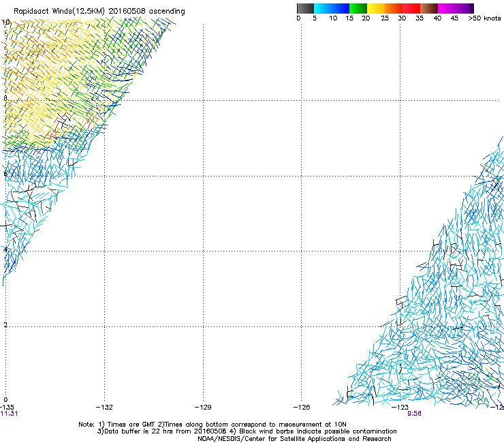Click the green 15-20 knots legend segment

pos(358,8)
